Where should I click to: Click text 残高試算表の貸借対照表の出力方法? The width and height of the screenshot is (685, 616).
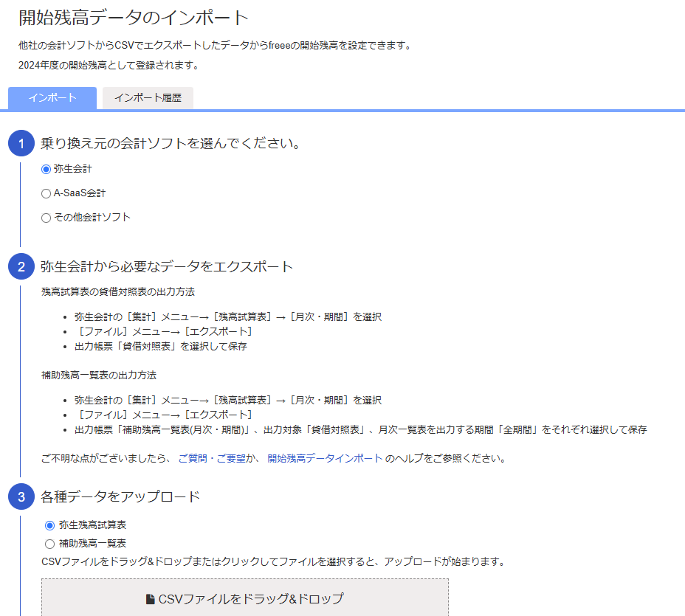pos(118,291)
